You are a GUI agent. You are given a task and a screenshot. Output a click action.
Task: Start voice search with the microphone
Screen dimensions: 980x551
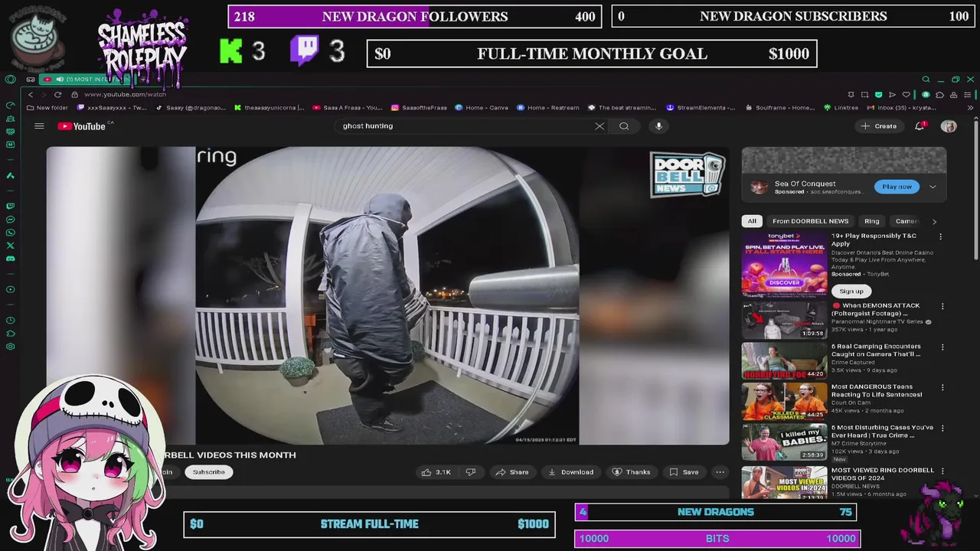click(x=658, y=126)
